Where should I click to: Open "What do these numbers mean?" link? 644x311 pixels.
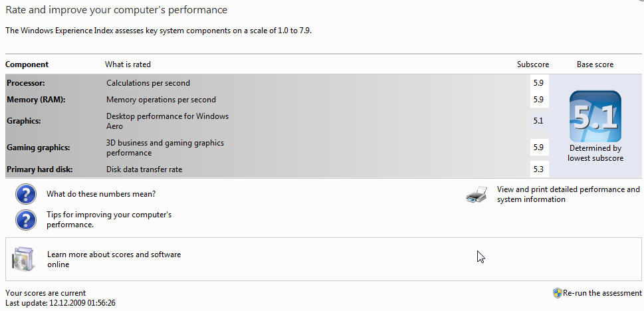tap(101, 194)
